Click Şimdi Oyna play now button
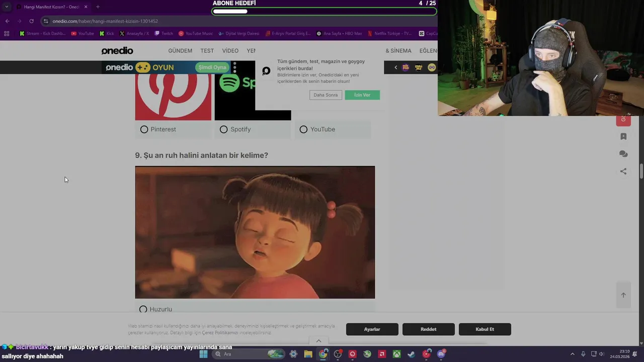The width and height of the screenshot is (644, 362). coord(212,67)
